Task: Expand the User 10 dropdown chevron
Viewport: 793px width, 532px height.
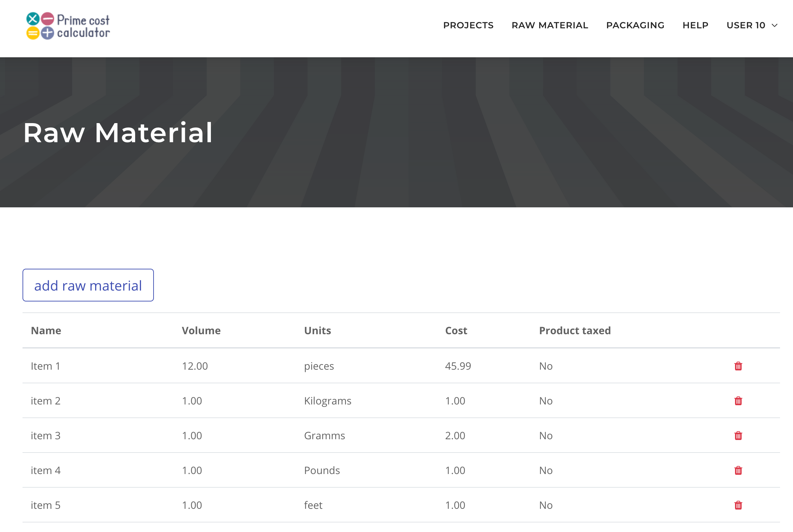Action: pyautogui.click(x=775, y=26)
